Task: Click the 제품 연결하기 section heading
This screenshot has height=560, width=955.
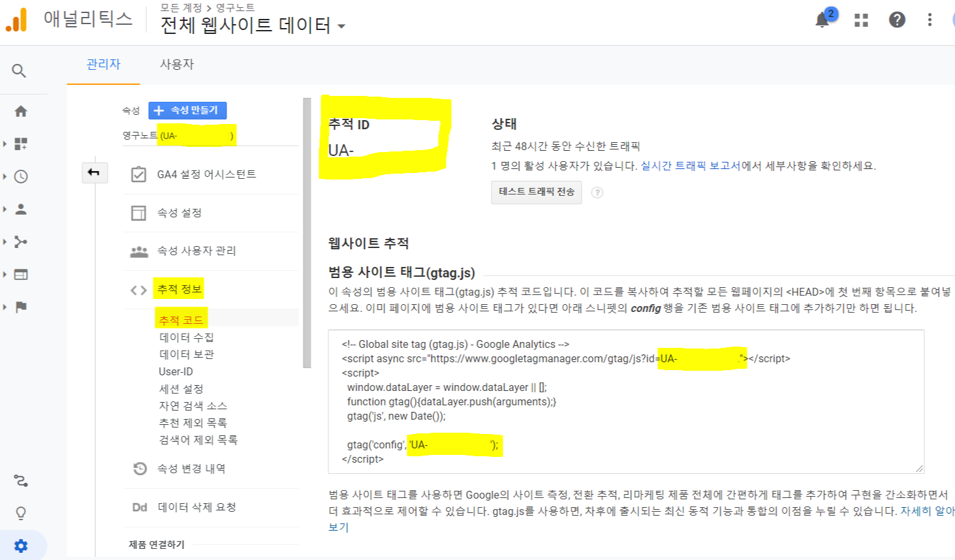Action: 157,544
